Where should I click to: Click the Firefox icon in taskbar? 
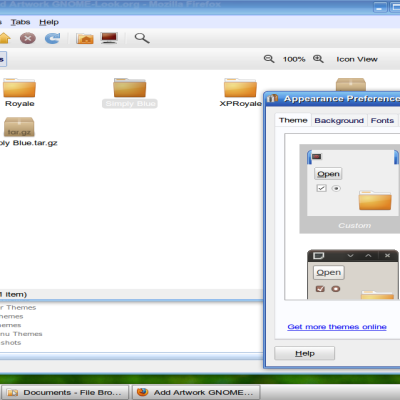143,392
